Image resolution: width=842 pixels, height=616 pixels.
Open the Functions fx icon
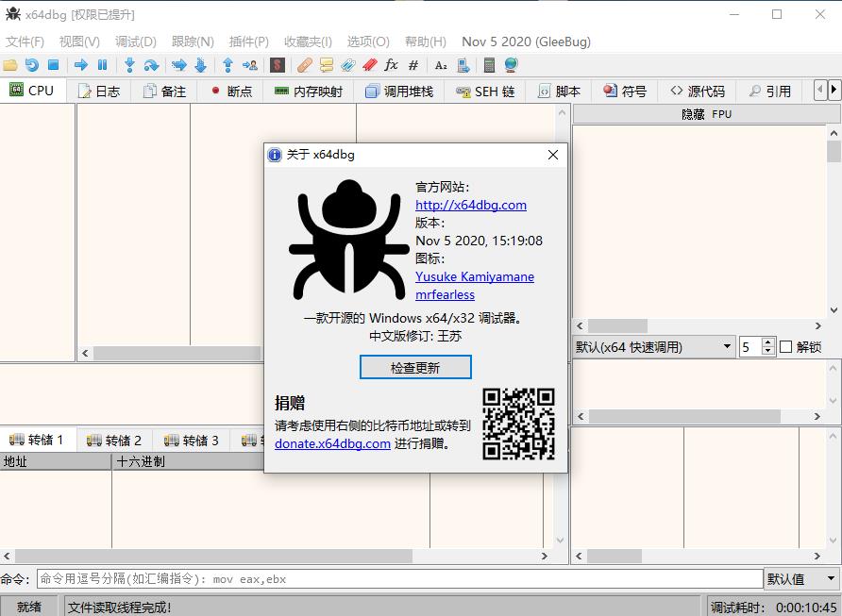[x=391, y=65]
